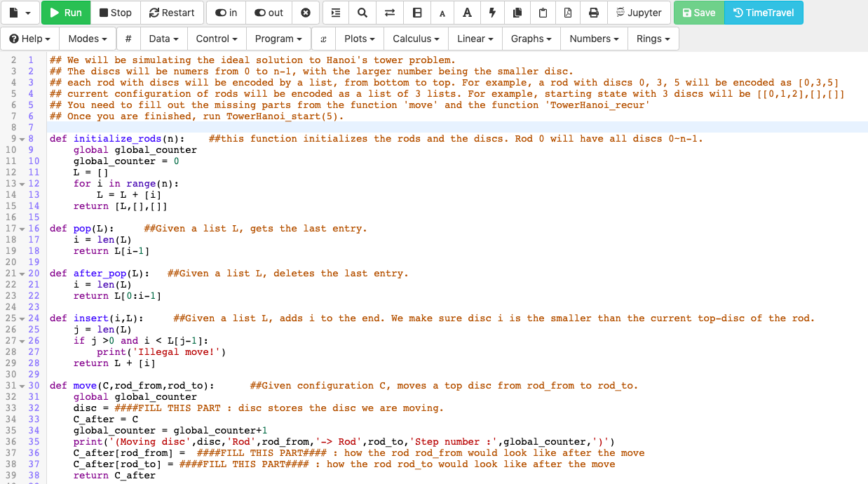Click the indent icon

(335, 13)
